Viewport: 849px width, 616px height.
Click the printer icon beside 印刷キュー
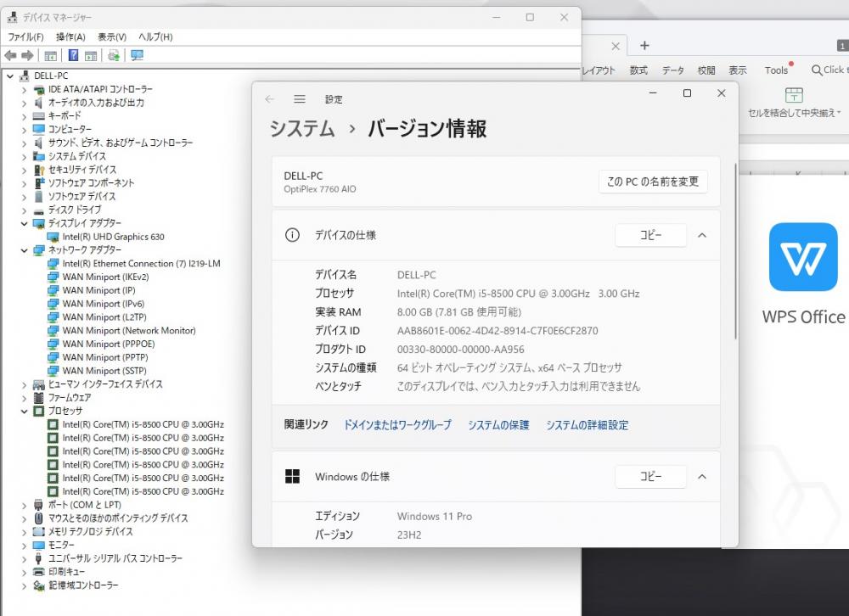(38, 572)
